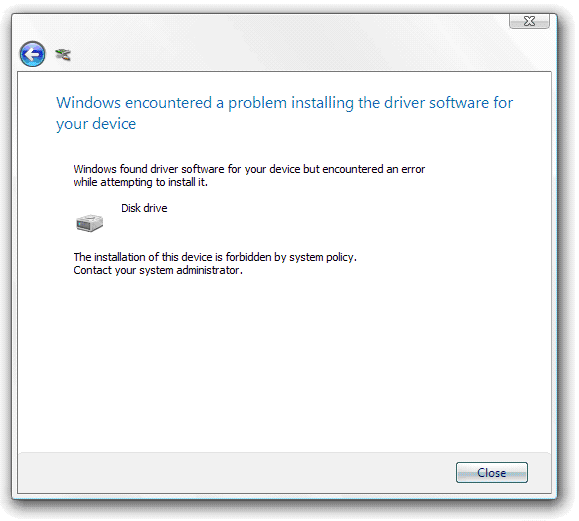Click the driver wizard icon beside back arrow
Screen dimensions: 579x521
(x=63, y=55)
